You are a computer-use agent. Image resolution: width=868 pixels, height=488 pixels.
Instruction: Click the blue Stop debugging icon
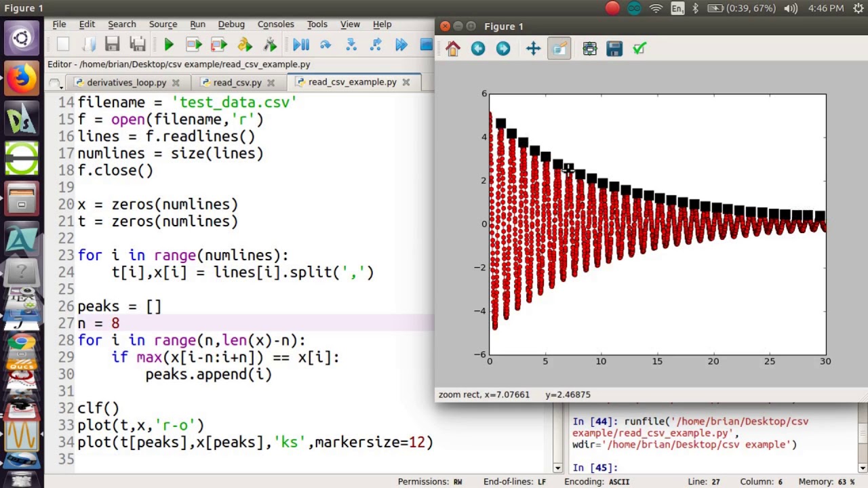click(x=427, y=45)
